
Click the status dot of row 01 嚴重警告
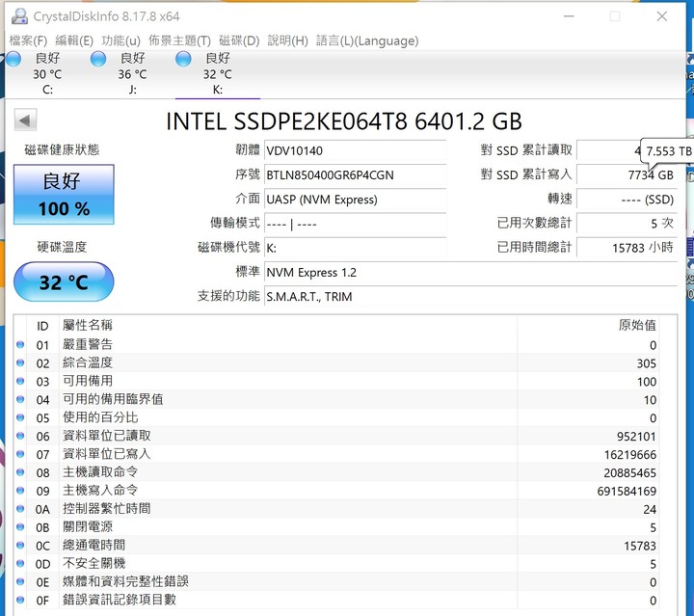[x=20, y=344]
